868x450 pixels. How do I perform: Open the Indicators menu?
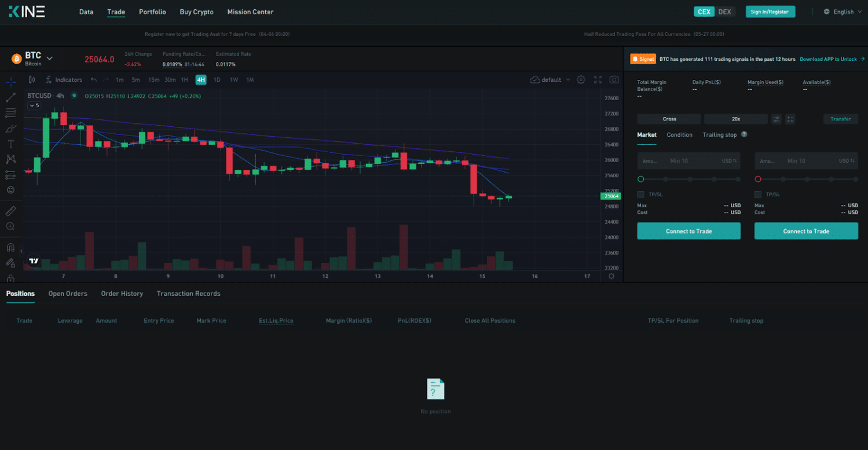pos(64,79)
